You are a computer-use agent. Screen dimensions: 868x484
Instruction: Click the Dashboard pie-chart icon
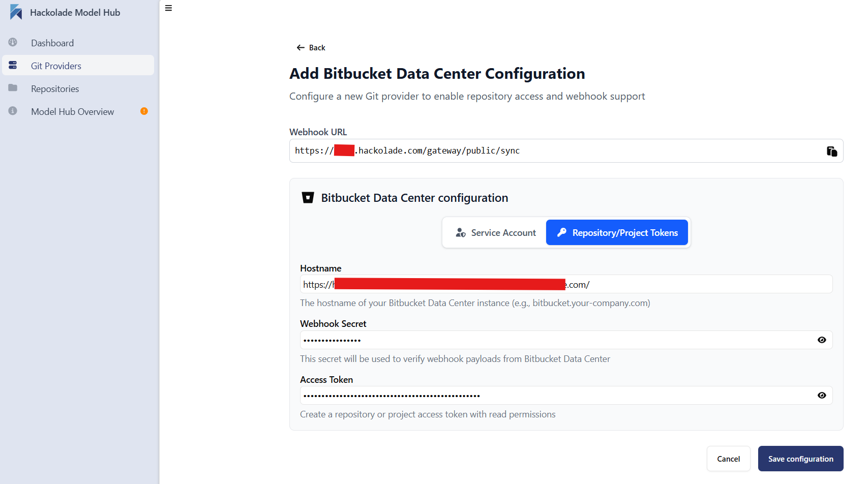13,43
